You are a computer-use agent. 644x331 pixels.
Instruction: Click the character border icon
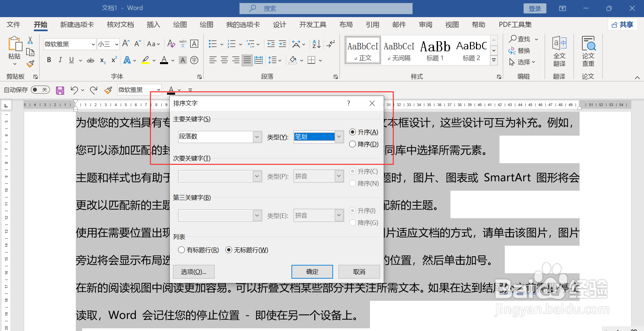point(194,44)
